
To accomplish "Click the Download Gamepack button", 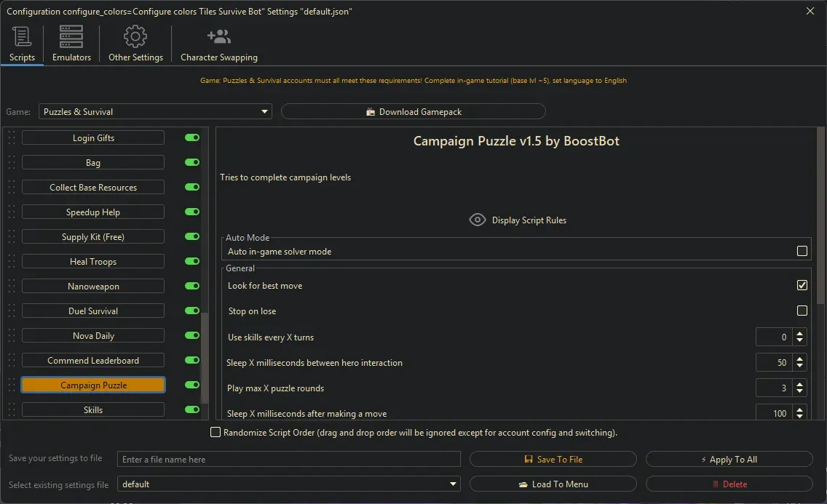I will 413,112.
